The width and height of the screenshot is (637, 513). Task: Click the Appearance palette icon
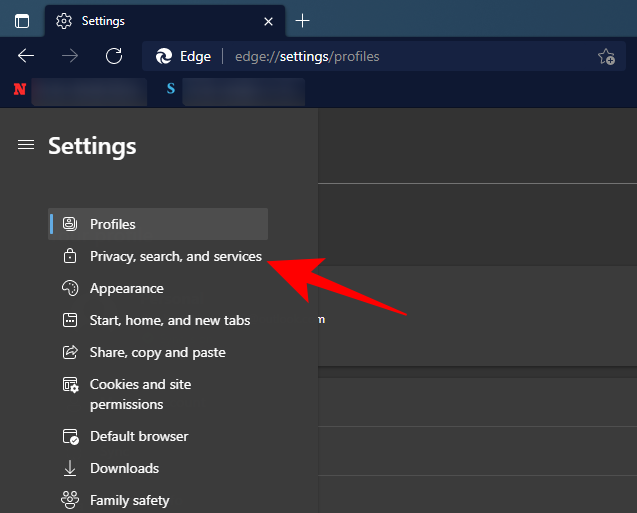pyautogui.click(x=70, y=288)
